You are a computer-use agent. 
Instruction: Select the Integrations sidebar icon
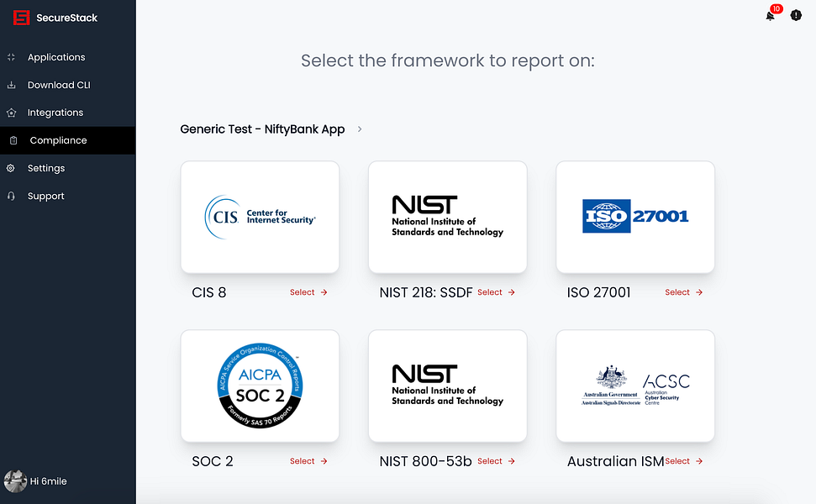pyautogui.click(x=13, y=113)
